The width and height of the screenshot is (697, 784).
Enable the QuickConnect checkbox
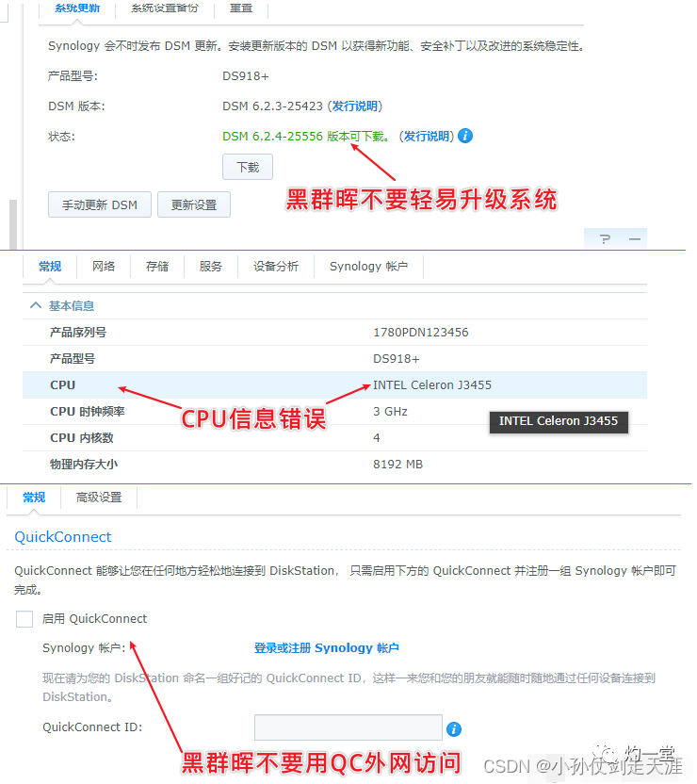click(24, 618)
